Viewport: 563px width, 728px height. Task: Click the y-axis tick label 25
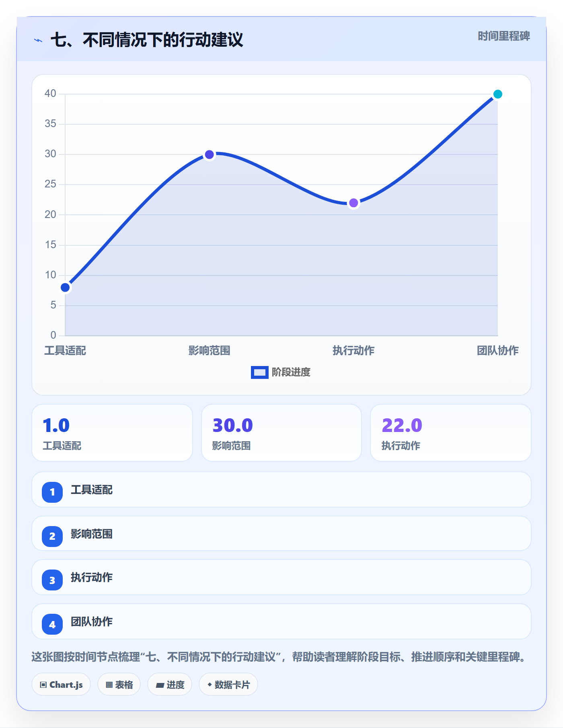tap(50, 184)
